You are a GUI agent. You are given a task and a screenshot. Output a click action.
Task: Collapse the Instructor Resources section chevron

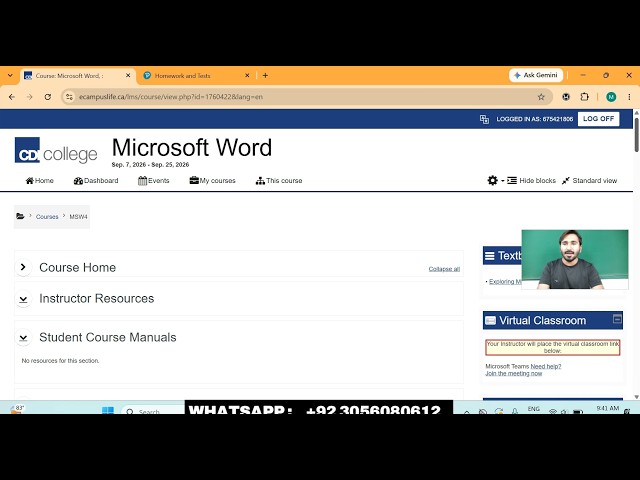click(23, 299)
